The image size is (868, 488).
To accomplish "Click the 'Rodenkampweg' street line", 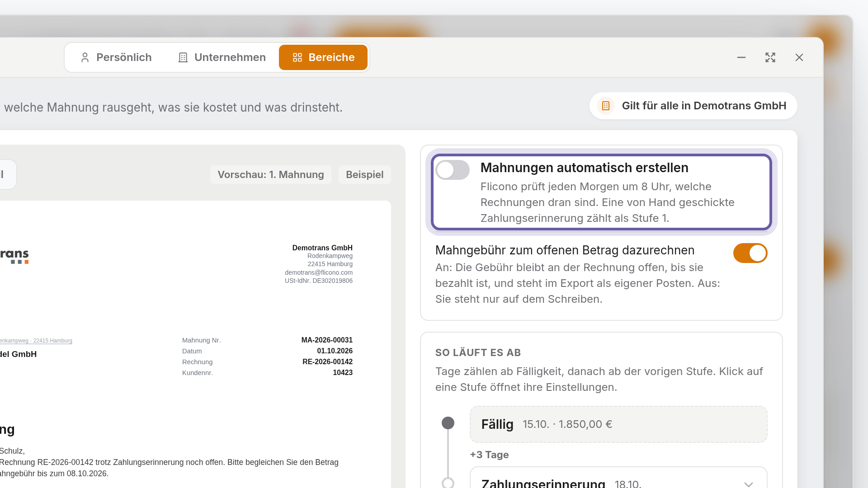I will click(x=330, y=256).
